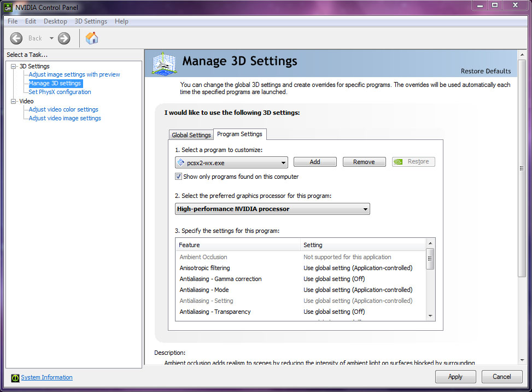Select Adjust video color settings
The height and width of the screenshot is (392, 532).
tap(63, 109)
